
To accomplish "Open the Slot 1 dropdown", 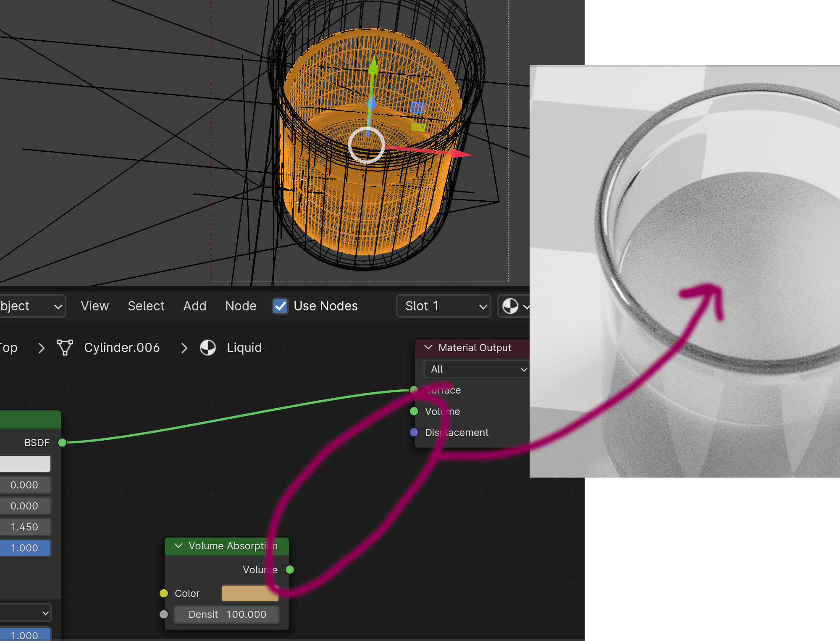I will (443, 306).
